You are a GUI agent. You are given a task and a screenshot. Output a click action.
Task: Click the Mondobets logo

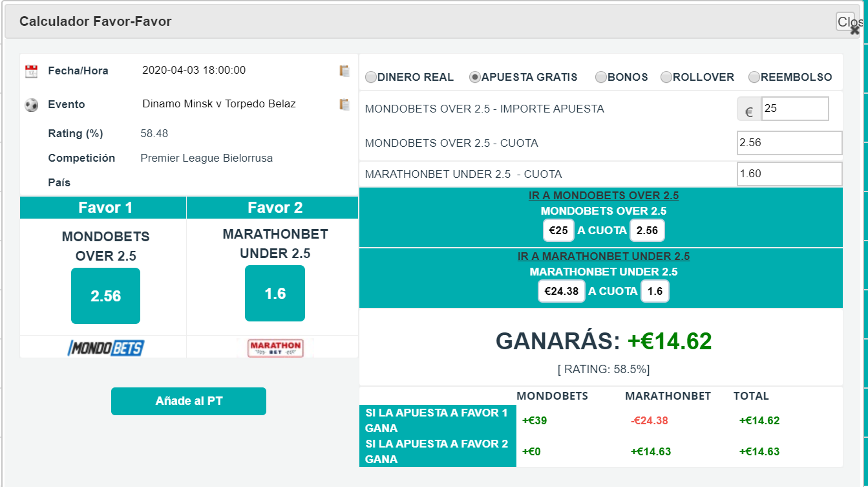point(106,348)
